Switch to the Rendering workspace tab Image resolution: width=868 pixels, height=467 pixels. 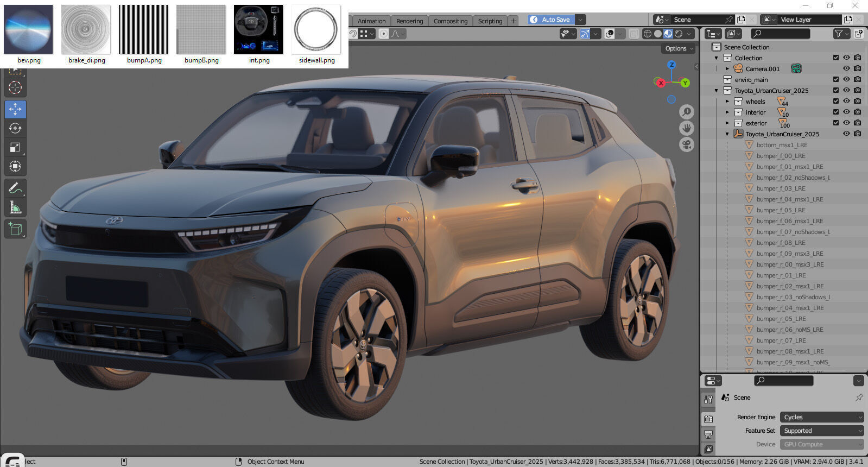click(409, 21)
